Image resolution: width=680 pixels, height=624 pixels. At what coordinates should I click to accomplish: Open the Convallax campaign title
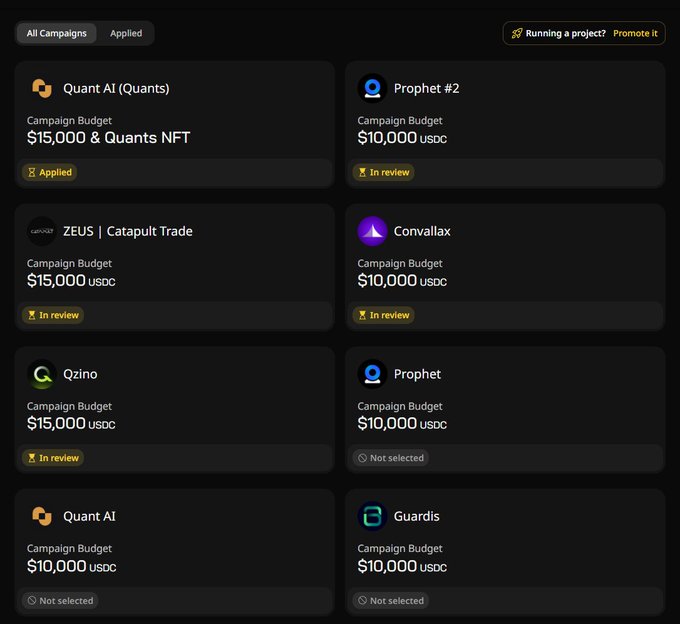point(422,231)
